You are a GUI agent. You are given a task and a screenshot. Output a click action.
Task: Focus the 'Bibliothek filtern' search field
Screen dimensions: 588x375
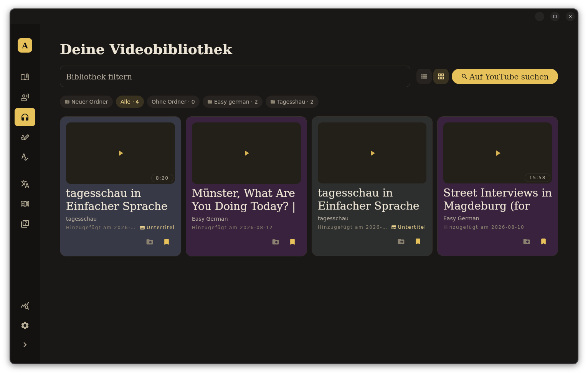(235, 76)
